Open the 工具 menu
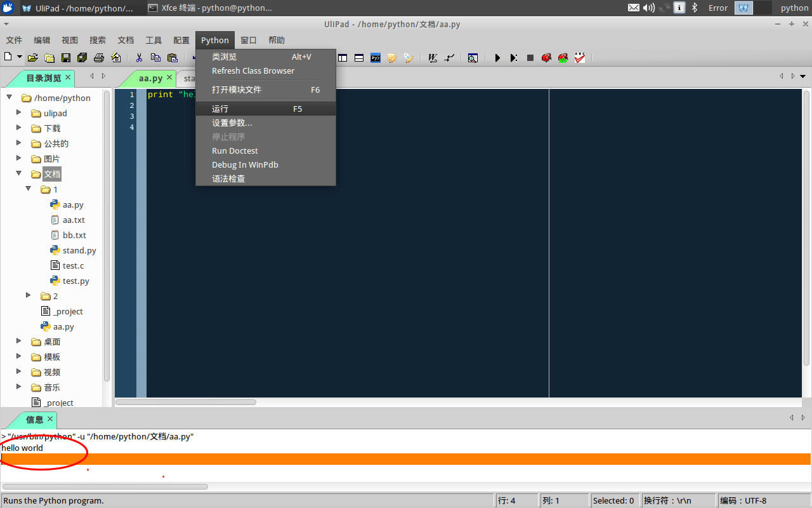This screenshot has height=508, width=812. pyautogui.click(x=154, y=40)
